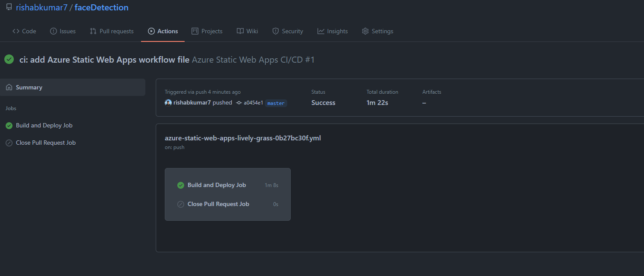Image resolution: width=644 pixels, height=276 pixels.
Task: Click the Projects board icon
Action: (195, 31)
